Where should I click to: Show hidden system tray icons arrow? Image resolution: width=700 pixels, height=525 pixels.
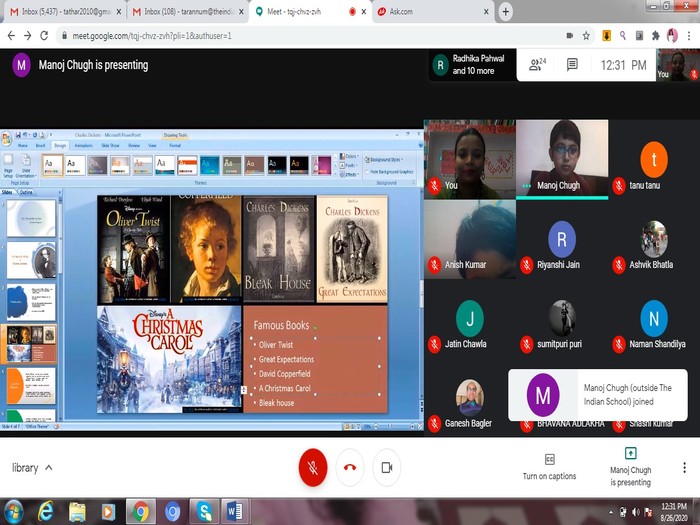(x=610, y=512)
